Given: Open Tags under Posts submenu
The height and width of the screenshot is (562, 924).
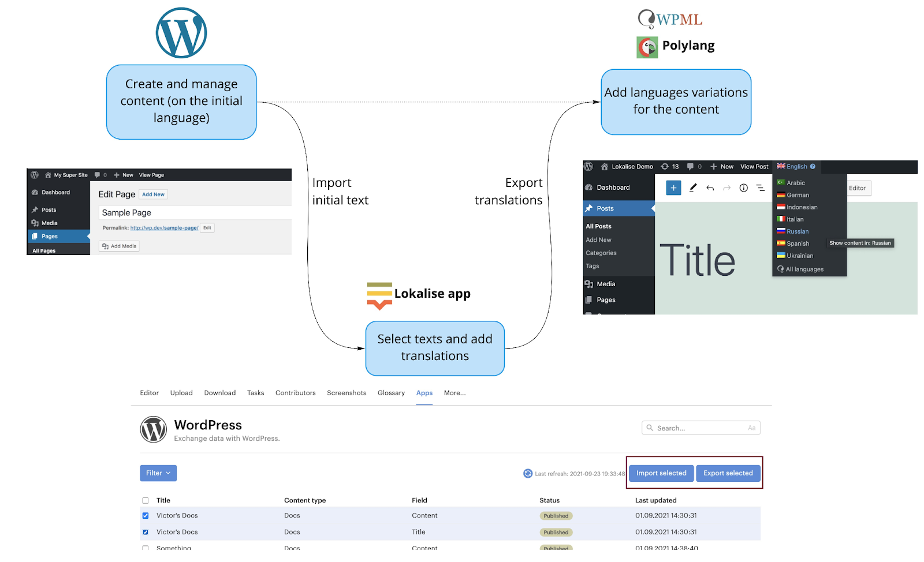Looking at the screenshot, I should [x=593, y=267].
